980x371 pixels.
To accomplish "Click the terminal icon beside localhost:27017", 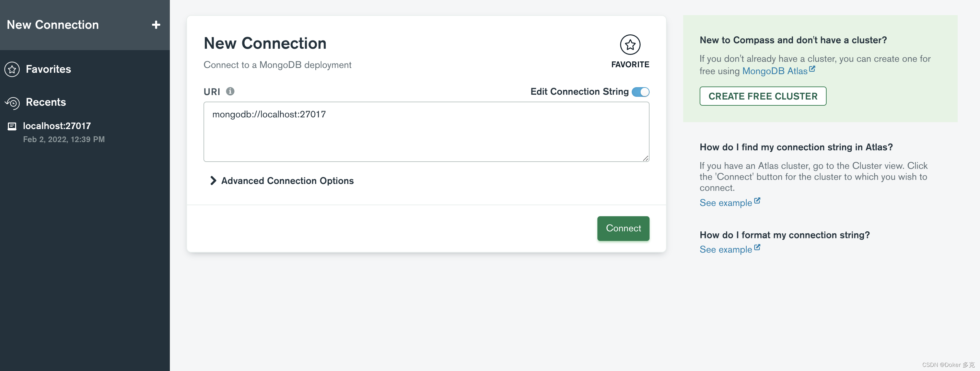I will [x=13, y=126].
